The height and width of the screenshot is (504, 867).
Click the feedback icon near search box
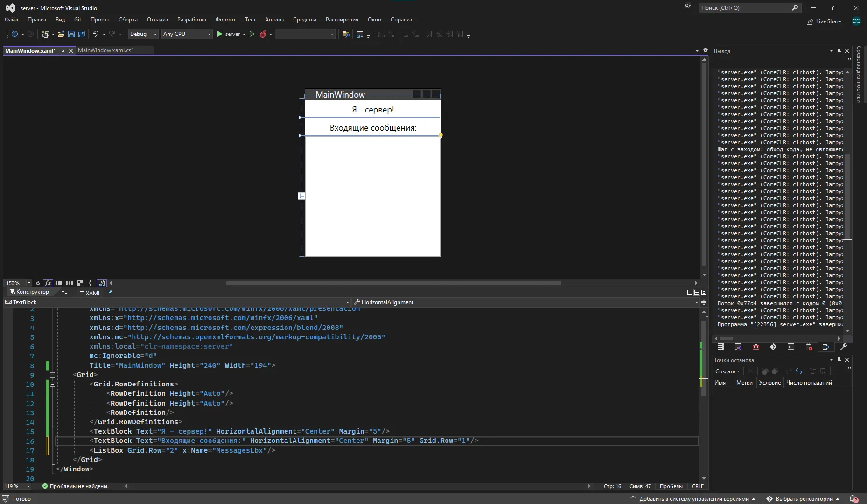click(688, 6)
